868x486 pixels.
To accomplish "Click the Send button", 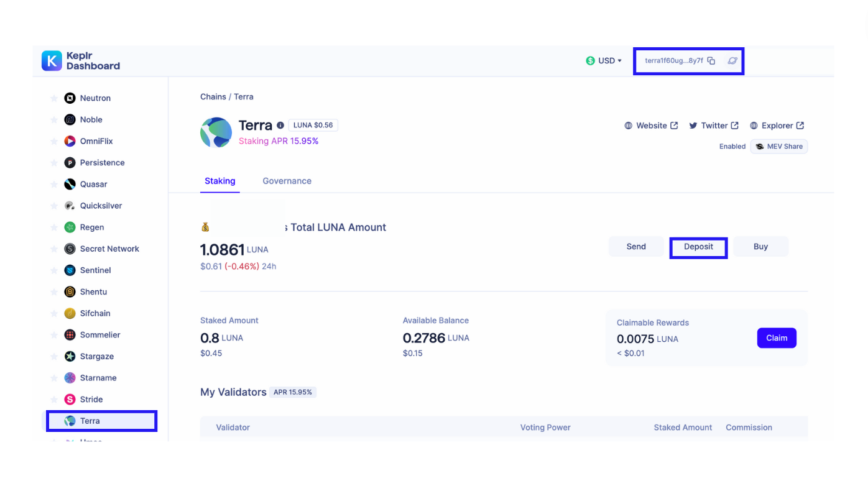I will coord(636,247).
